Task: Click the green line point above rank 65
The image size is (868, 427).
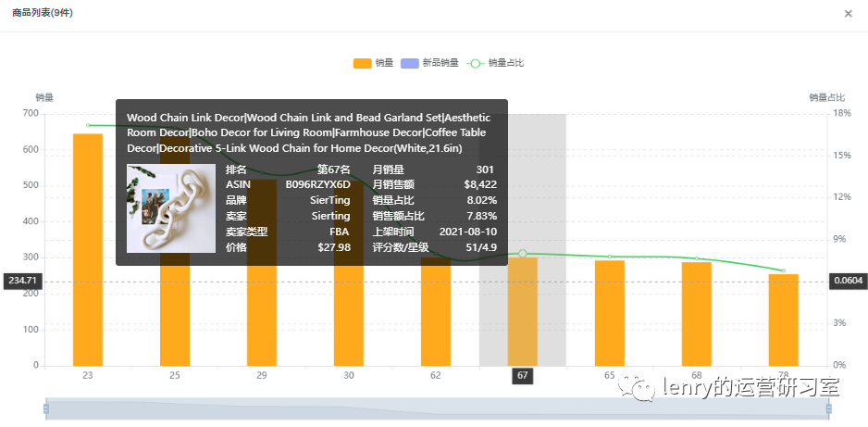Action: (x=610, y=257)
